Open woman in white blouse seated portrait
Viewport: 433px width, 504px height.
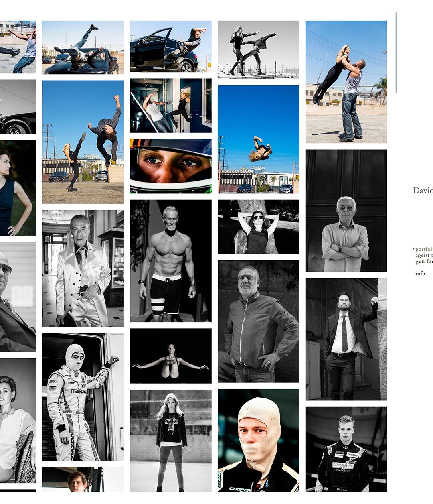[18, 421]
